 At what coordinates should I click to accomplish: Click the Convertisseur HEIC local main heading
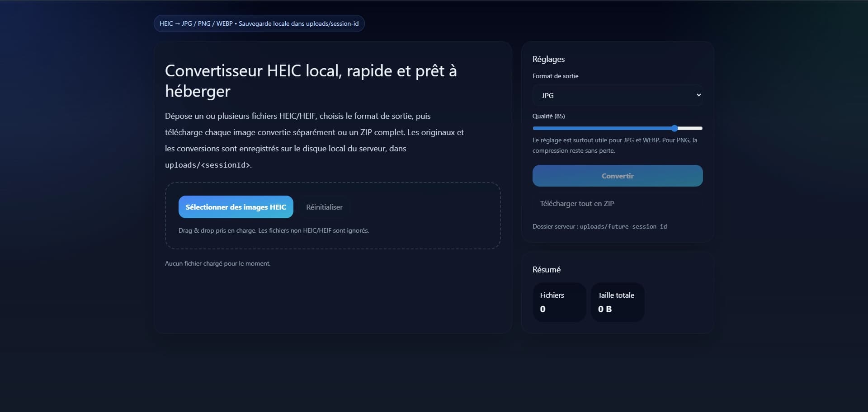pos(311,81)
